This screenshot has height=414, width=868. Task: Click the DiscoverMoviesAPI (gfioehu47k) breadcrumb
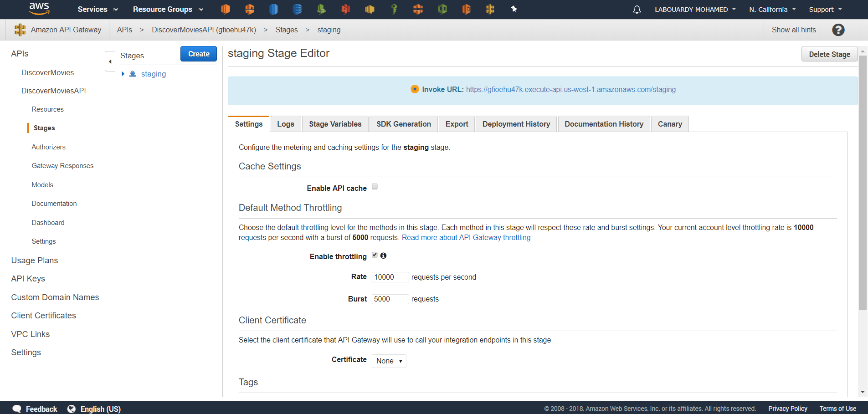(x=204, y=30)
